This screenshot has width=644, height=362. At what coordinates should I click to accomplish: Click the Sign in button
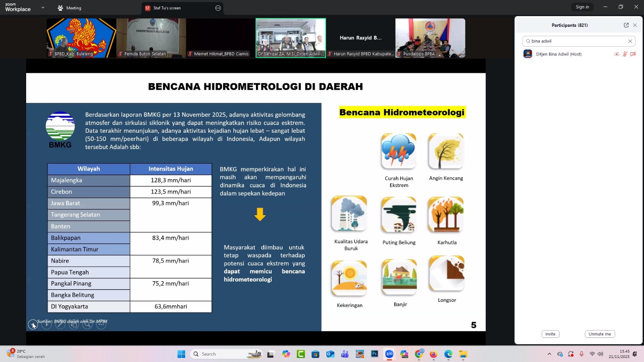(x=582, y=7)
